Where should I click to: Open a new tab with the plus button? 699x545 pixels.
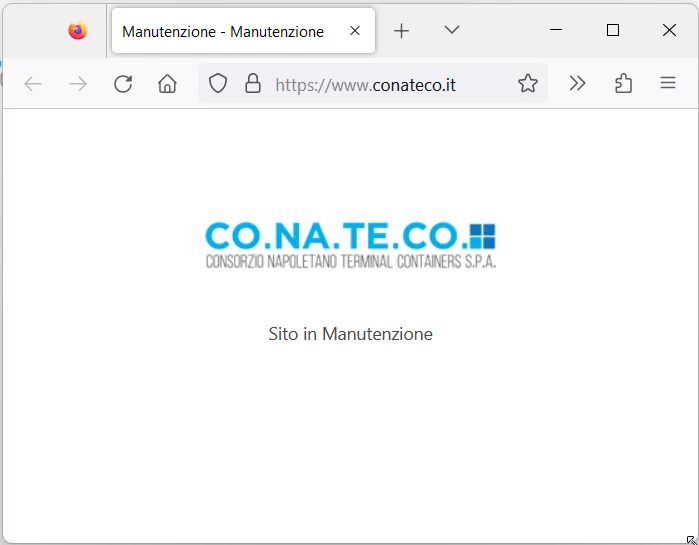click(x=402, y=31)
